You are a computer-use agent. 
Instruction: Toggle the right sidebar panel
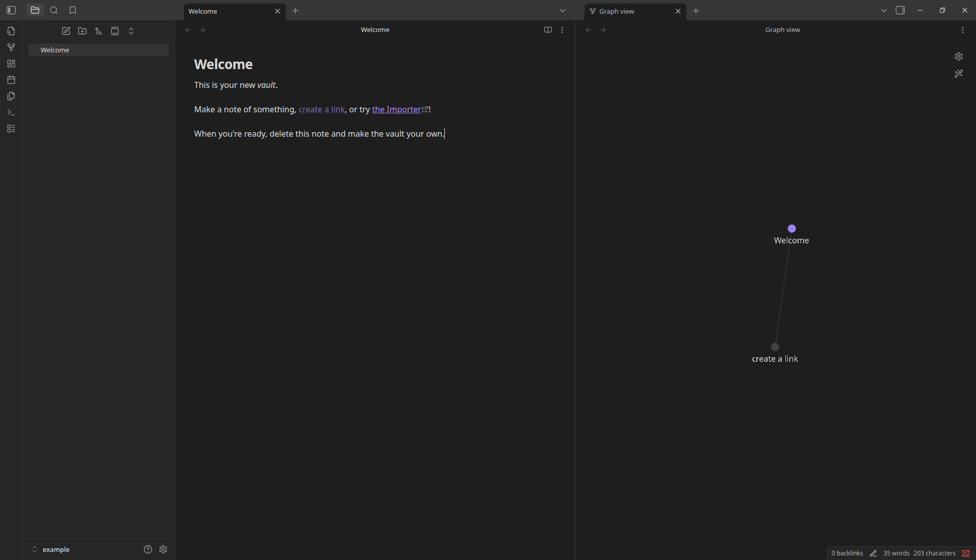coord(900,10)
